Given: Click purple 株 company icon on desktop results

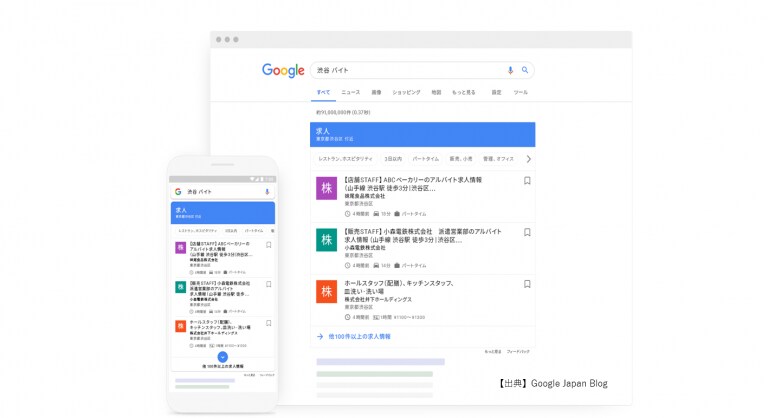Looking at the screenshot, I should tap(326, 188).
